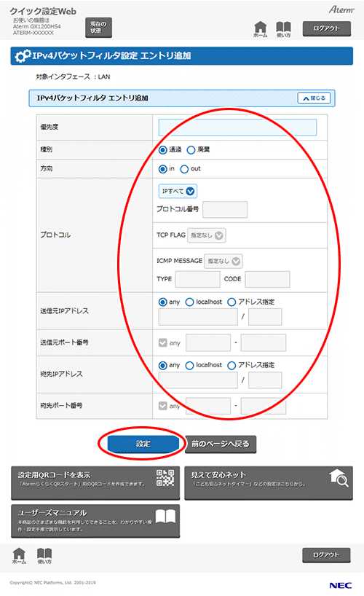This screenshot has height=596, width=364.
Task: Select アドレス指定 for 宛先IPアドレス
Action: pyautogui.click(x=232, y=365)
